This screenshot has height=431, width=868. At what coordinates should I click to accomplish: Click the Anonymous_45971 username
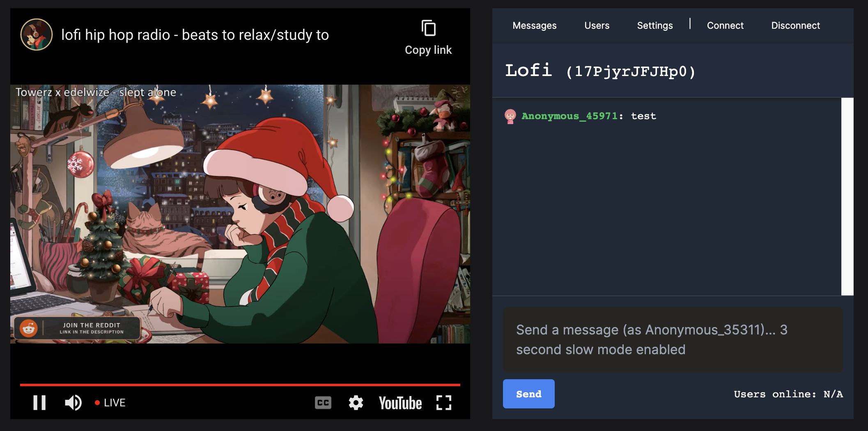click(569, 116)
